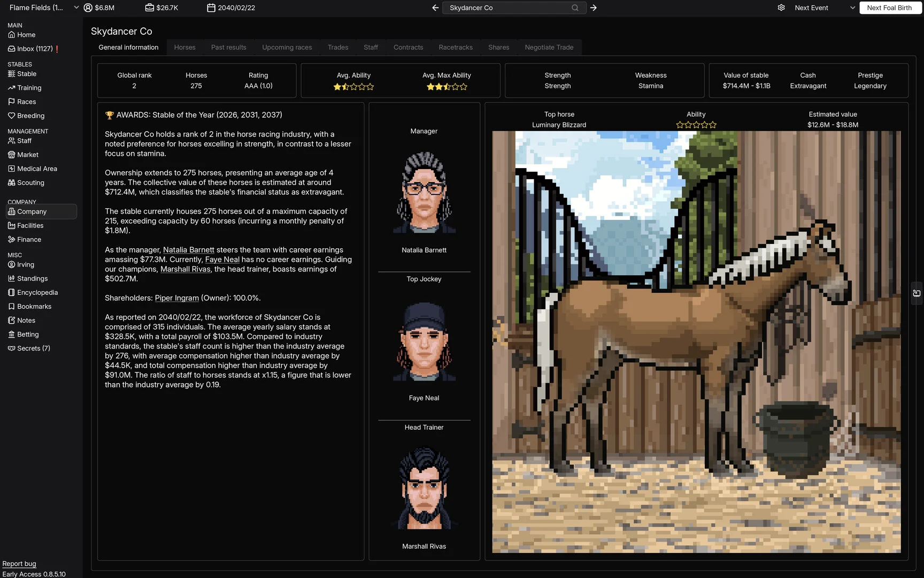Open the Encyclopedia
924x578 pixels.
click(36, 292)
